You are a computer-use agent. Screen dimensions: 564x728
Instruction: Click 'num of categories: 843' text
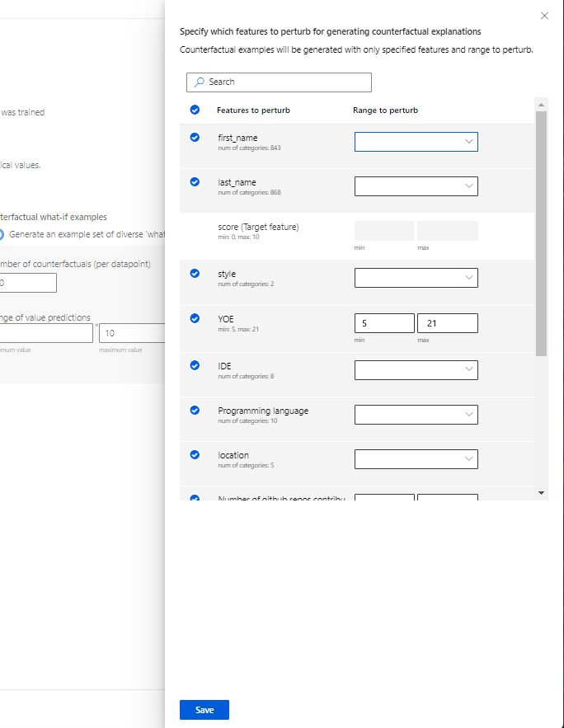tap(249, 148)
